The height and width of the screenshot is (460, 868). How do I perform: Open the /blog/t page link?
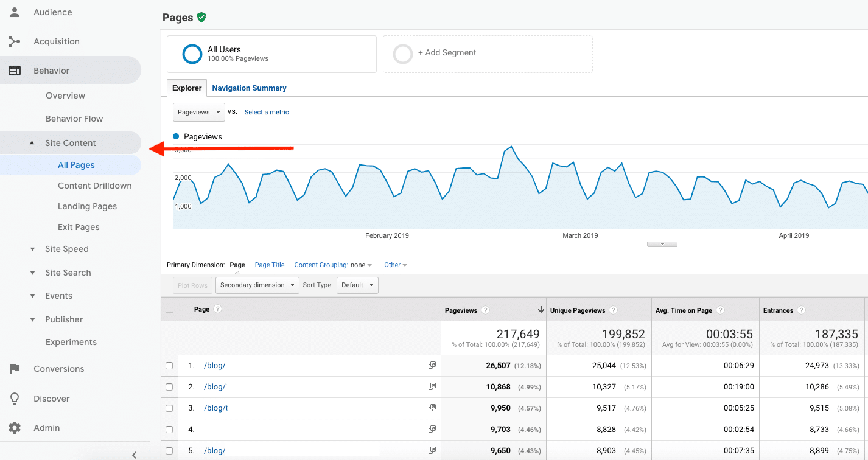click(215, 408)
